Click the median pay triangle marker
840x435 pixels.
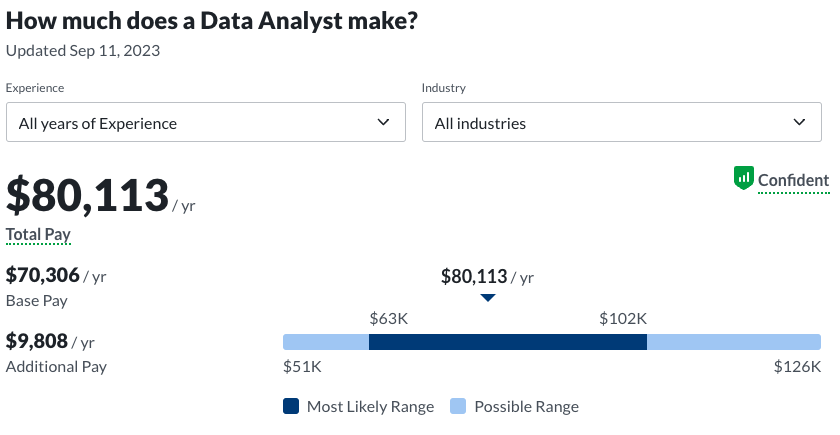point(487,297)
